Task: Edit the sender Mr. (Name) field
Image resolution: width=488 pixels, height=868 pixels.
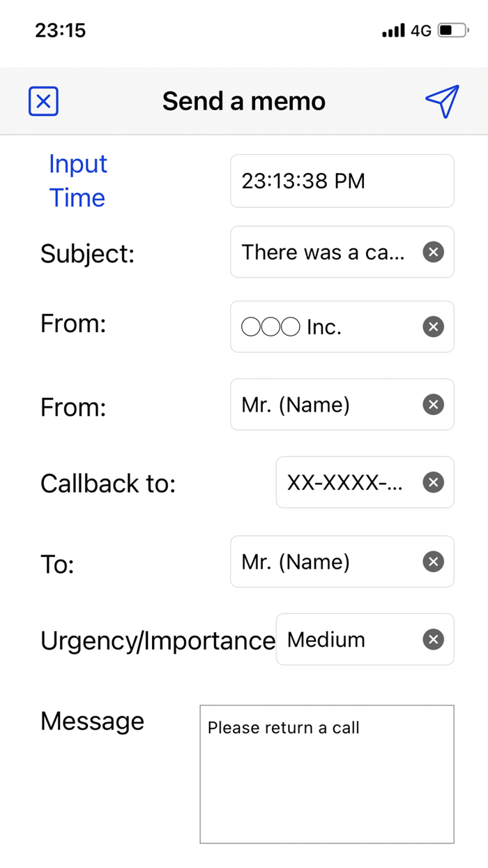Action: coord(324,405)
